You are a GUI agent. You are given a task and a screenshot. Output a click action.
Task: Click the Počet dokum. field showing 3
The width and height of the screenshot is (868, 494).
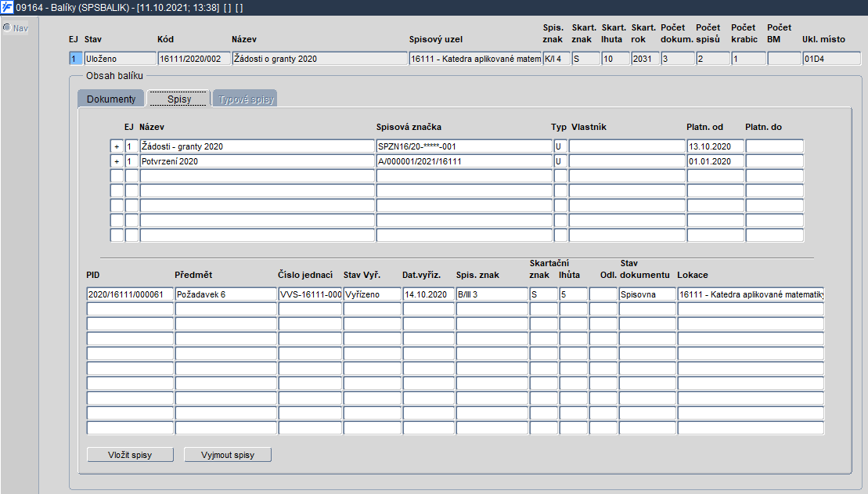678,59
